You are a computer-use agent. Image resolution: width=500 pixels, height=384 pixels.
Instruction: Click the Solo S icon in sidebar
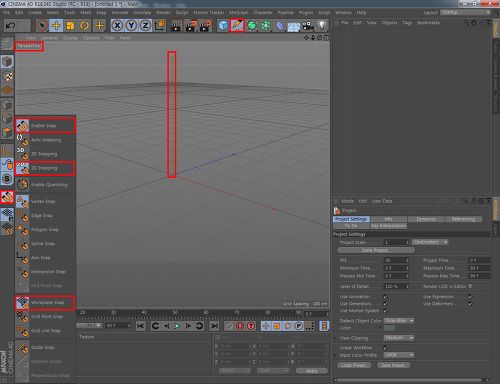coord(7,179)
